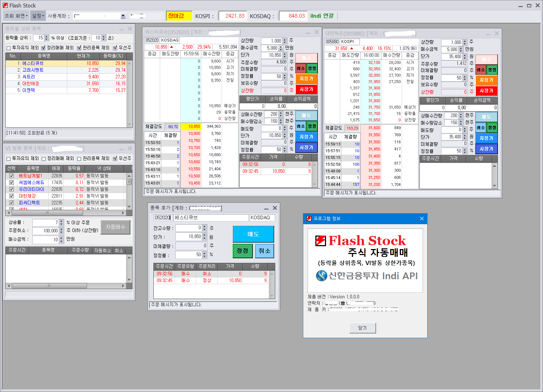Image resolution: width=543 pixels, height=392 pixels.
Task: Toggle 투자유의 제외 in VI 발동 종목 panel
Action: (x=9, y=159)
